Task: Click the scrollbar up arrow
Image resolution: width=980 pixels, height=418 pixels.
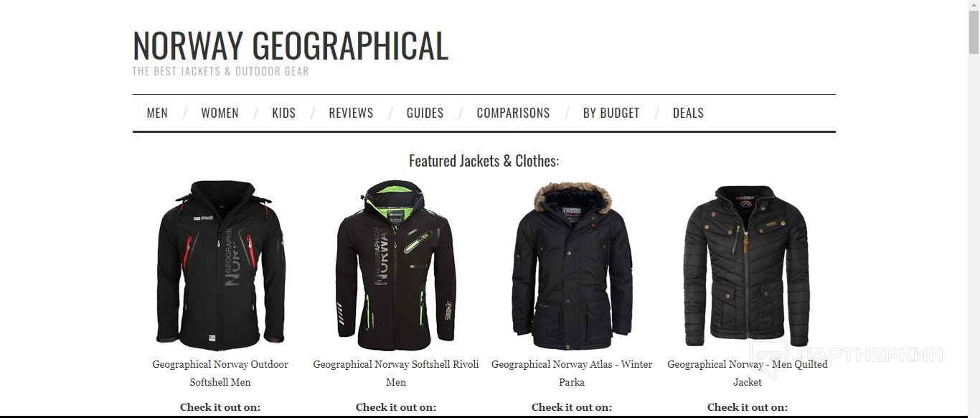Action: click(974, 5)
